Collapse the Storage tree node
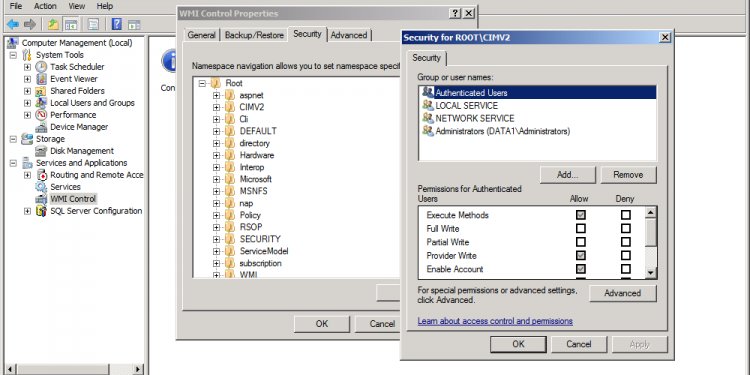This screenshot has width=750, height=375. tap(13, 139)
